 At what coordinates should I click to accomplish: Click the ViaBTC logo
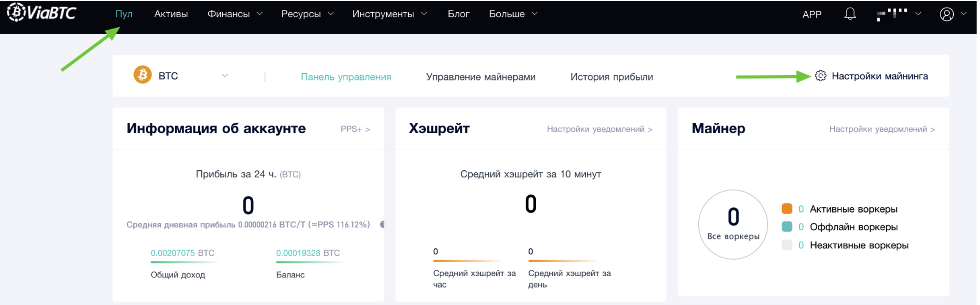[x=42, y=12]
